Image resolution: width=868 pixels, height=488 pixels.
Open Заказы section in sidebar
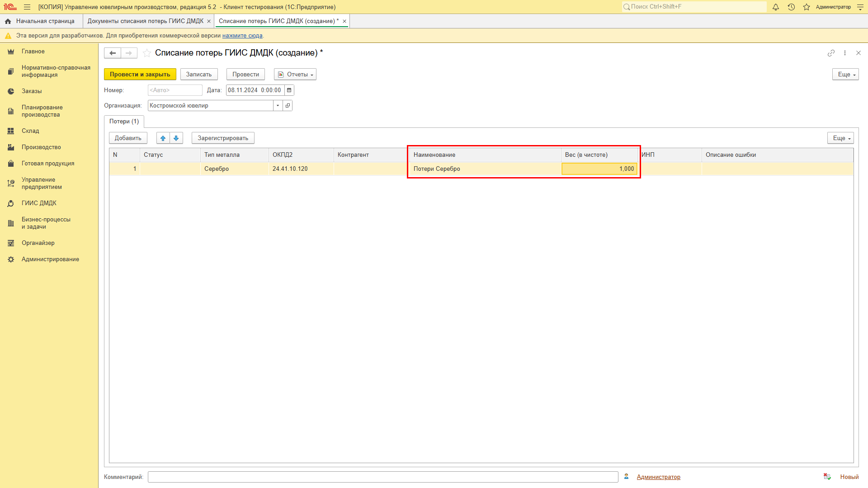[x=32, y=91]
